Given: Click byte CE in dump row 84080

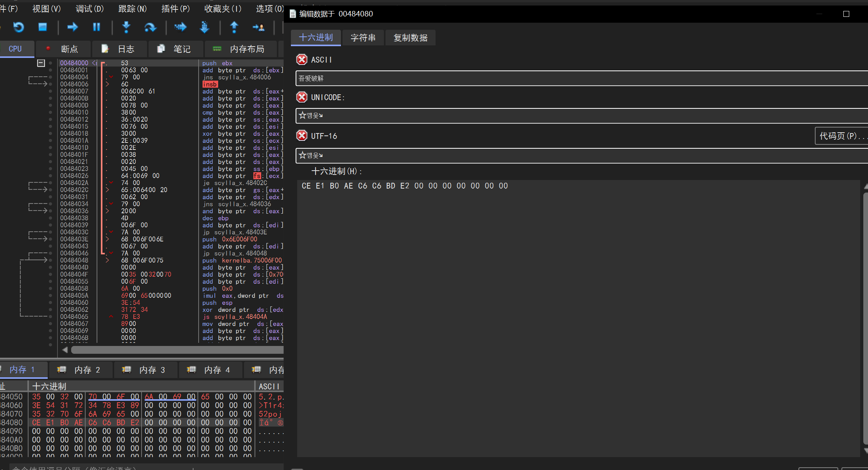Looking at the screenshot, I should click(36, 422).
